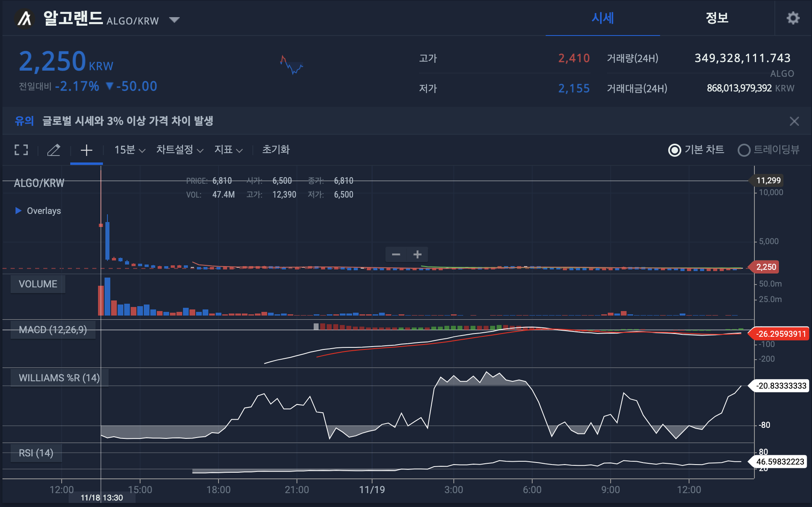Activate the crosshair plus tool

[x=86, y=150]
